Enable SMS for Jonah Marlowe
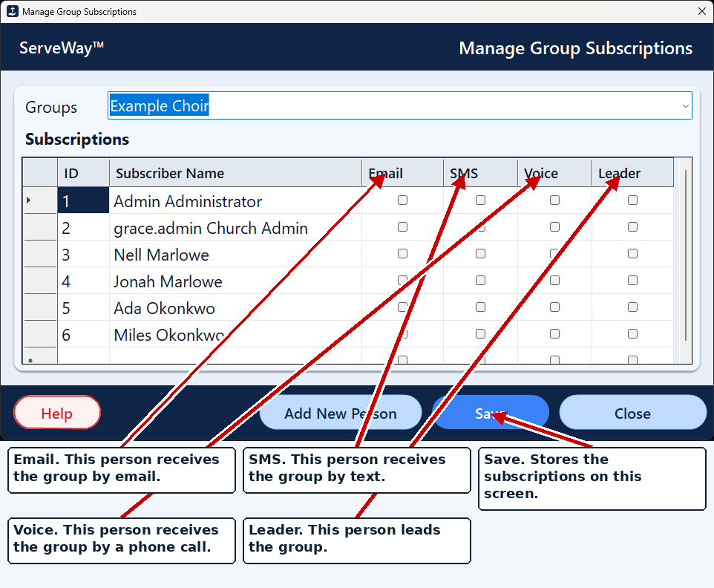Viewport: 714px width, 588px height. coord(480,280)
